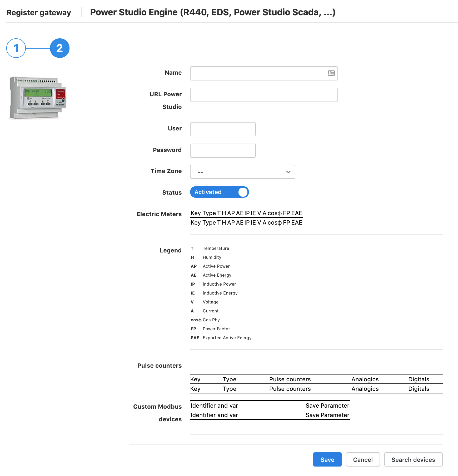The image size is (458, 476).
Task: Click the Cancel button
Action: tap(363, 459)
